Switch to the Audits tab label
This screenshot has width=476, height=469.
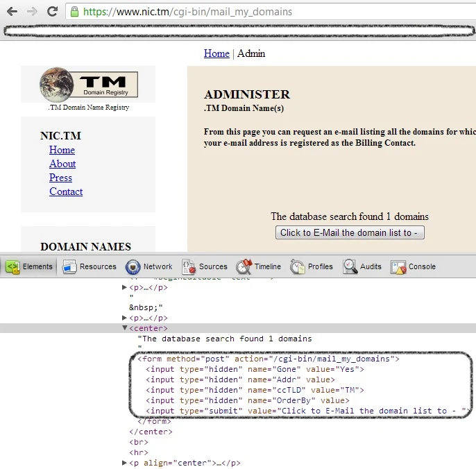(x=371, y=266)
